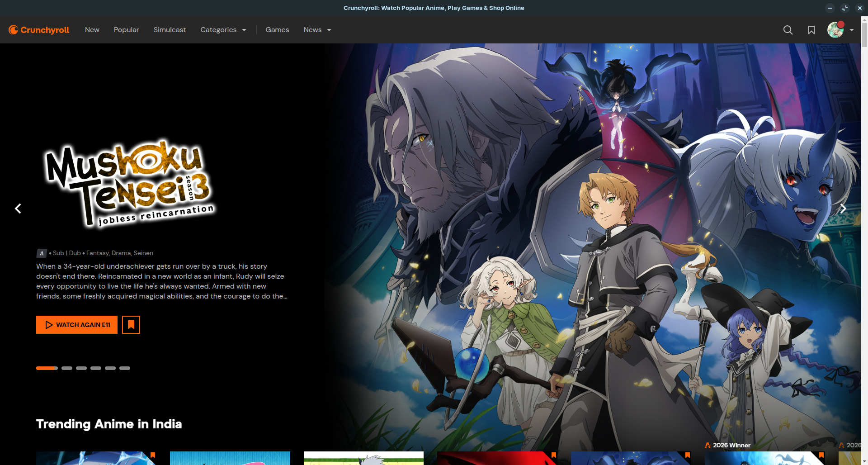Select the sixth carousel indicator
Image resolution: width=868 pixels, height=465 pixels.
coord(125,368)
